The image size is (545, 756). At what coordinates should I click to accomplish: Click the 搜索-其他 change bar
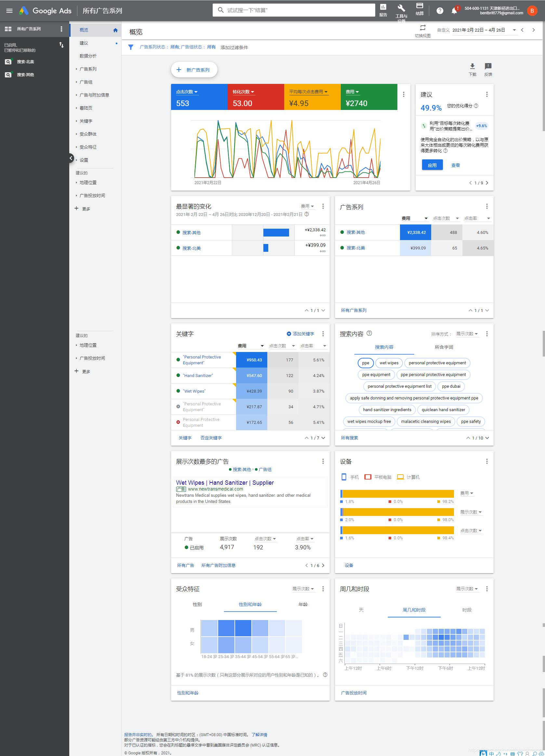coord(276,232)
